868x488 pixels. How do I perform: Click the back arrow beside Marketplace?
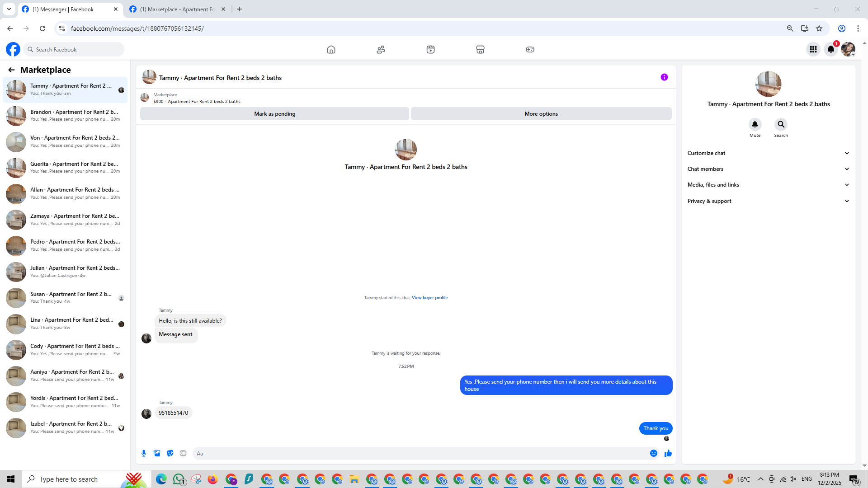(11, 70)
